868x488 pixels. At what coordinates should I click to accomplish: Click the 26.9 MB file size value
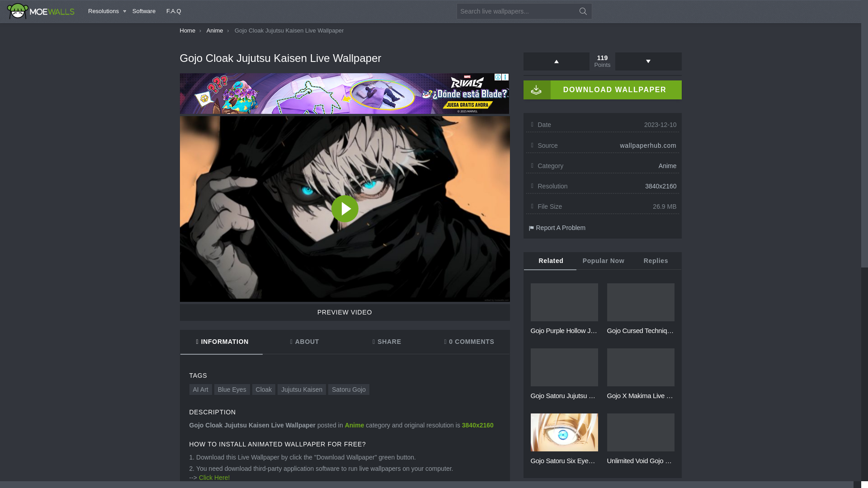click(x=665, y=206)
